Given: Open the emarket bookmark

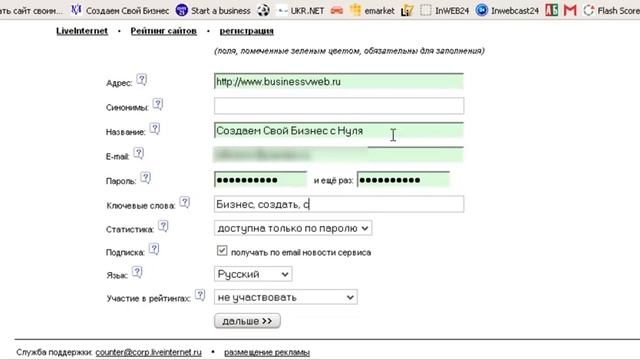Looking at the screenshot, I should (x=373, y=11).
